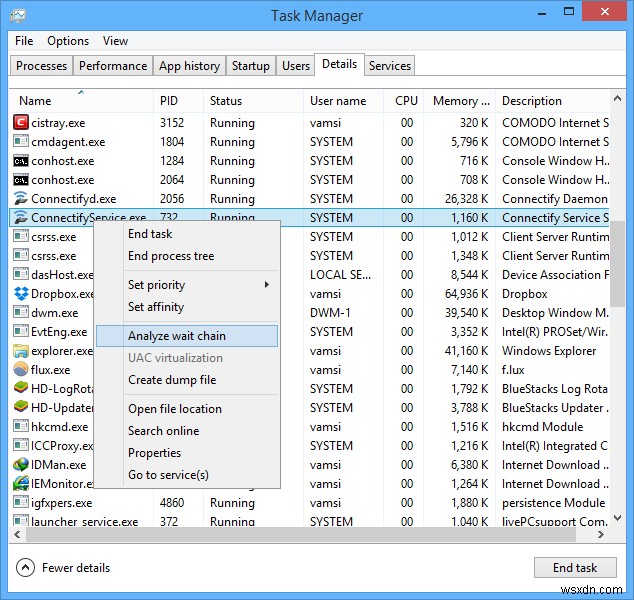The height and width of the screenshot is (600, 634).
Task: Click the dasHost.exe process icon
Action: [x=21, y=275]
